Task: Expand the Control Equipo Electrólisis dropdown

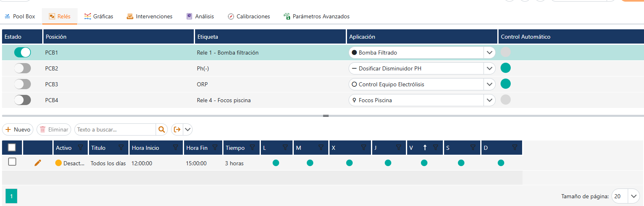Action: 490,84
